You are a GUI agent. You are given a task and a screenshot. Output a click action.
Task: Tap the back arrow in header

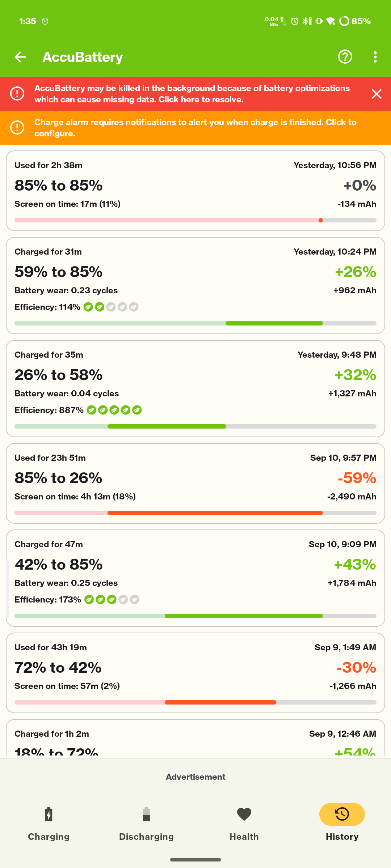point(20,57)
